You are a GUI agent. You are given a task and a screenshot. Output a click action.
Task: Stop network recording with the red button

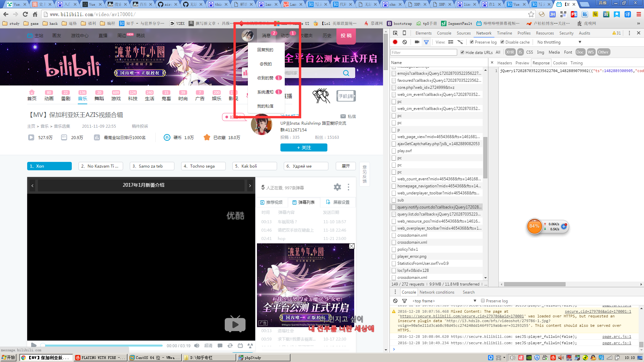point(395,42)
